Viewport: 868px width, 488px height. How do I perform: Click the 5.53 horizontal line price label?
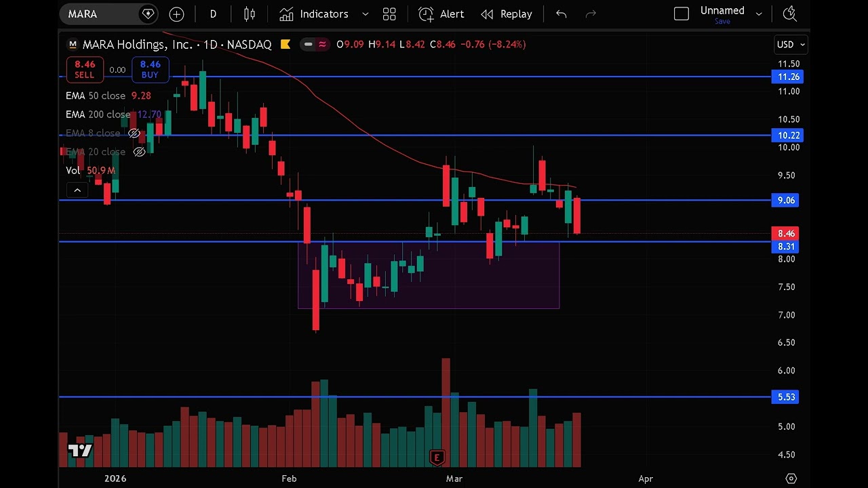point(786,397)
